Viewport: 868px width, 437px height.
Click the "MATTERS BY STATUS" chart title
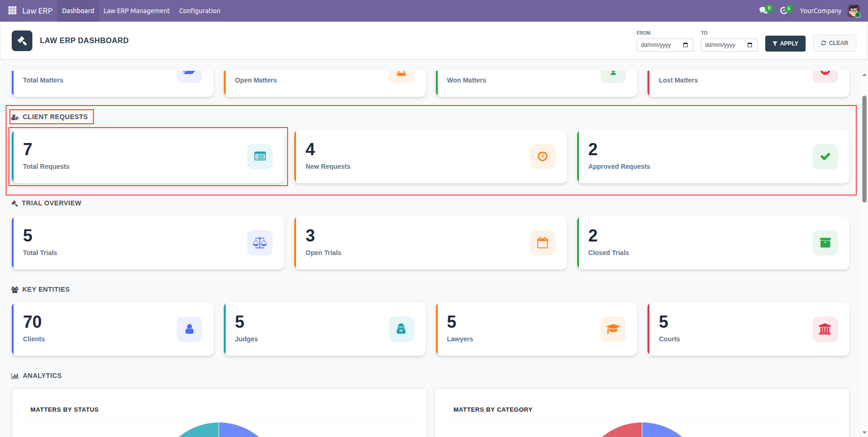click(64, 410)
